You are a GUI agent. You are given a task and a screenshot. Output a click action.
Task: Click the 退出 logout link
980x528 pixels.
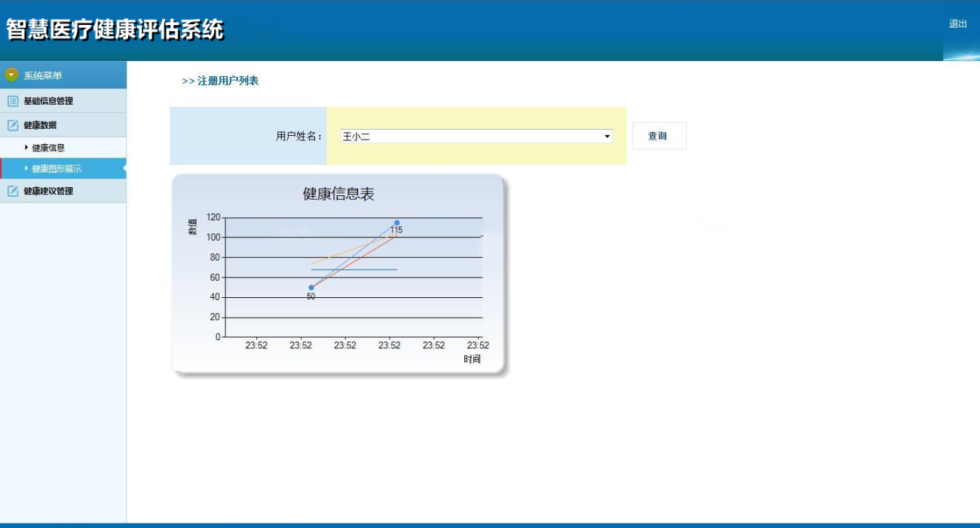[x=957, y=24]
